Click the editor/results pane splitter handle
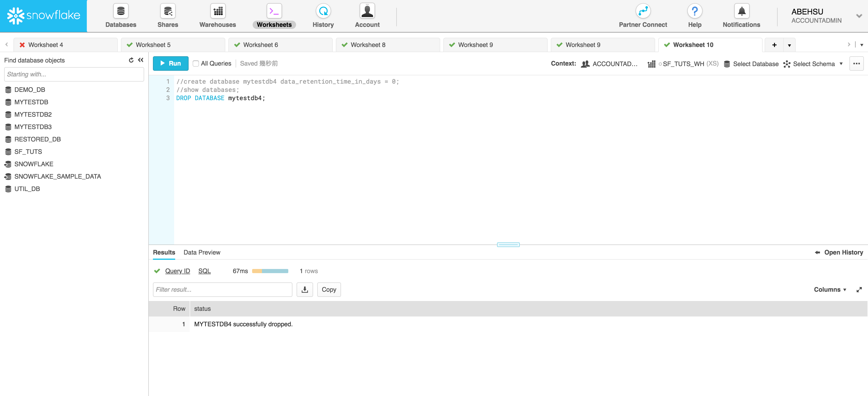 508,245
